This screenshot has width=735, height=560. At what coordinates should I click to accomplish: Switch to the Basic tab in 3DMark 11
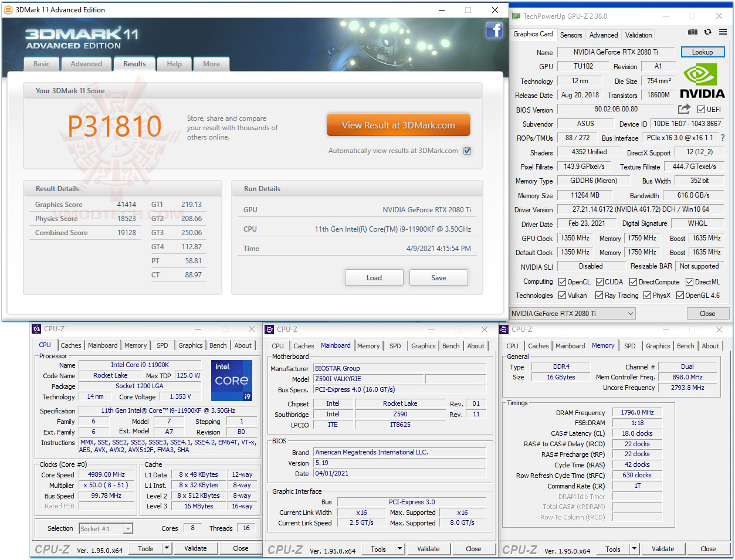pyautogui.click(x=42, y=64)
